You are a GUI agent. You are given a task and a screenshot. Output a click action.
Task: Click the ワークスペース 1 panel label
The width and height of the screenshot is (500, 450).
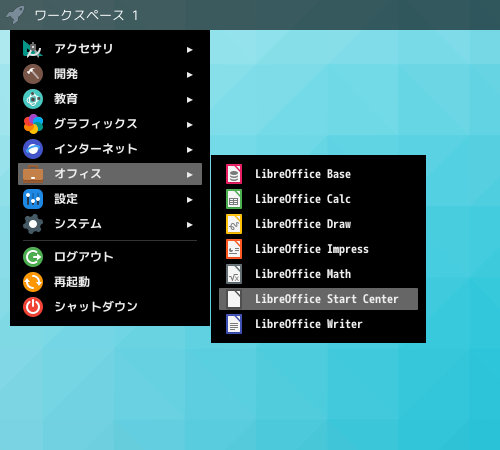86,15
